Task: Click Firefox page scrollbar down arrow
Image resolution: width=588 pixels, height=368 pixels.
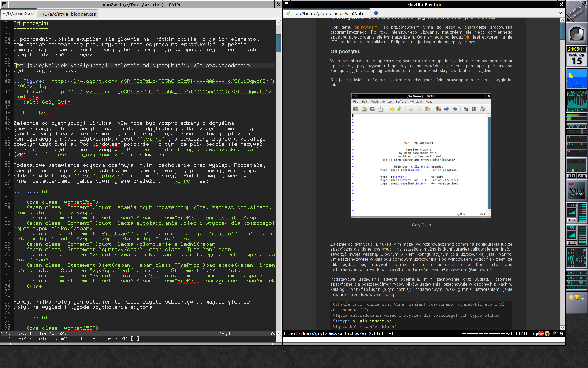Action: [563, 328]
